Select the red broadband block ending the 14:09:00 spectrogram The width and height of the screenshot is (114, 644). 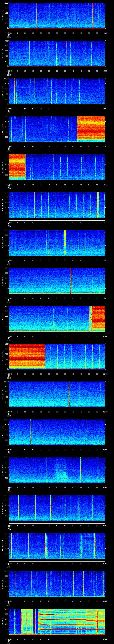[98, 318]
